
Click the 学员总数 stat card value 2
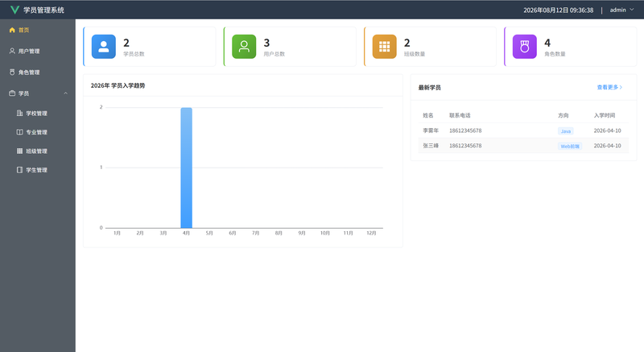[x=126, y=43]
